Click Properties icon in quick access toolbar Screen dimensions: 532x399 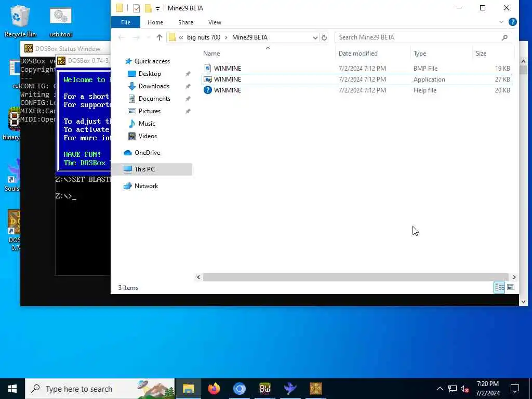pyautogui.click(x=137, y=8)
